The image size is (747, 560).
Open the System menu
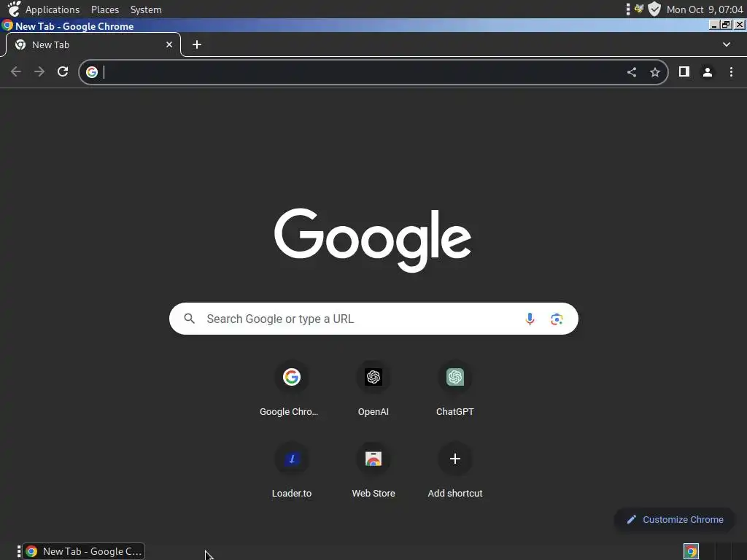[x=146, y=9]
